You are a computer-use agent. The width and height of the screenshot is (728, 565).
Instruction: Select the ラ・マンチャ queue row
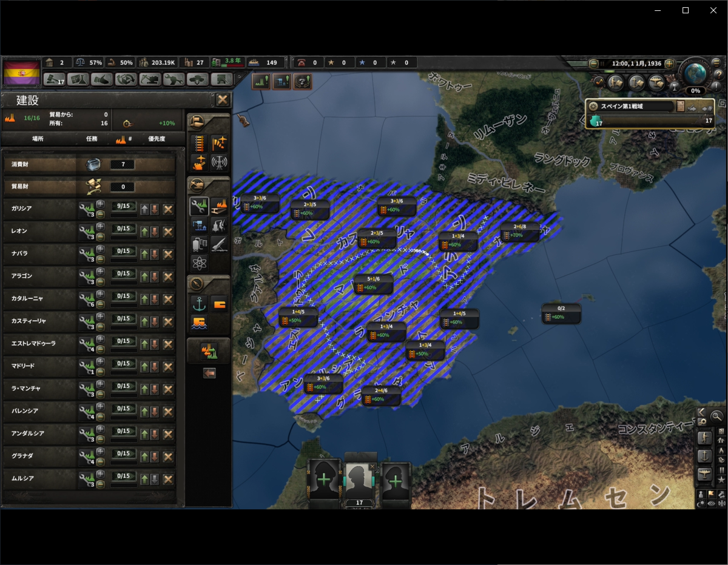(89, 389)
